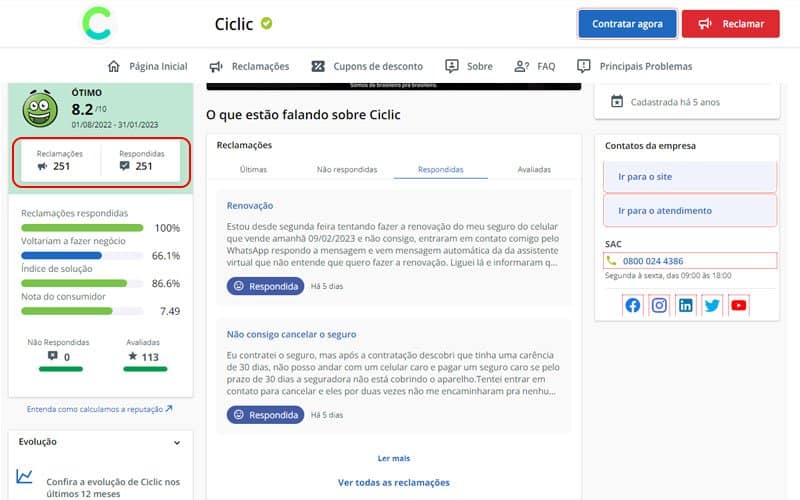
Task: Switch to the Avaliadas tab
Action: click(534, 169)
